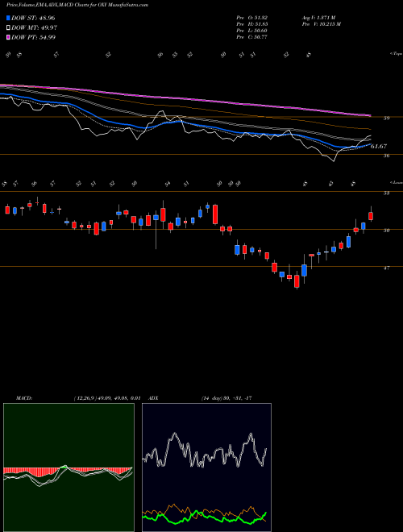This screenshot has width=403, height=532.
Task: Click the white DOW MT legend swatch
Action: (9, 28)
